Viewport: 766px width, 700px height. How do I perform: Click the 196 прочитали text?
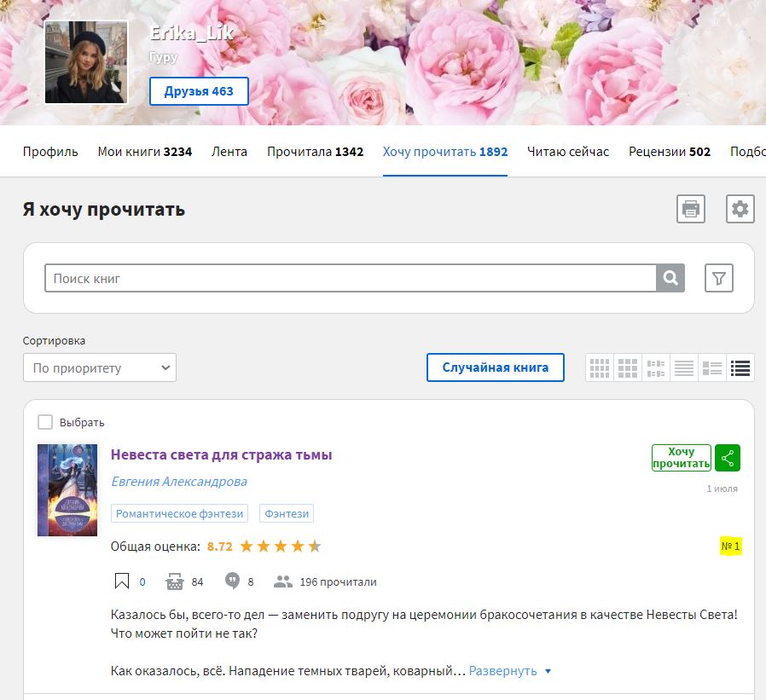pos(338,581)
